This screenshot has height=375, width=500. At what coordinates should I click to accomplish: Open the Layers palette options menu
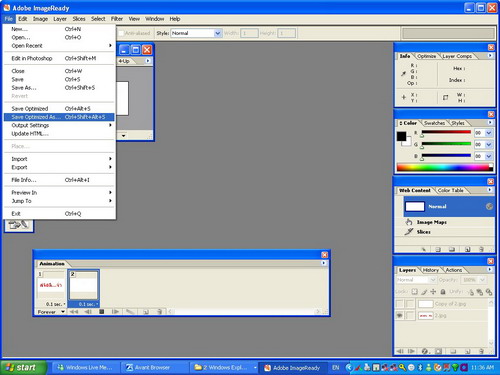pos(490,269)
